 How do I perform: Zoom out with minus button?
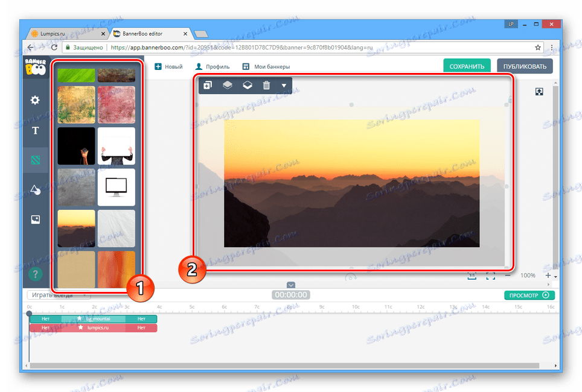click(508, 276)
